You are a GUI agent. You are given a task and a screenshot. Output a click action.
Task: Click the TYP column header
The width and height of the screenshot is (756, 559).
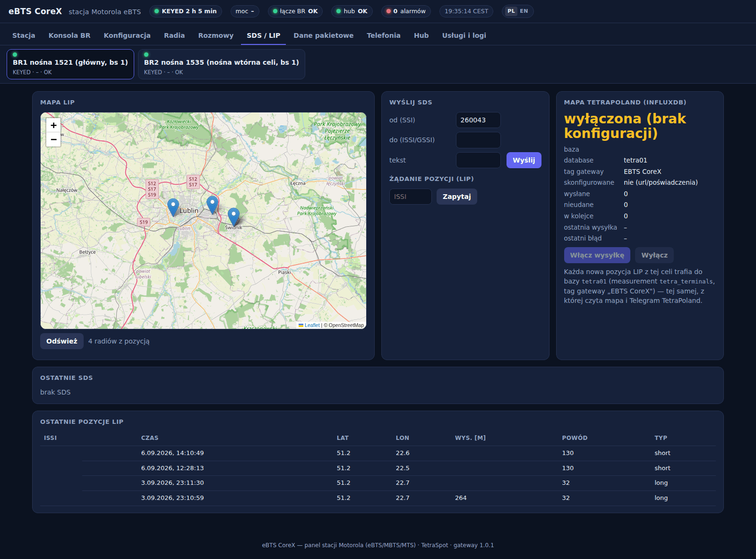click(661, 438)
